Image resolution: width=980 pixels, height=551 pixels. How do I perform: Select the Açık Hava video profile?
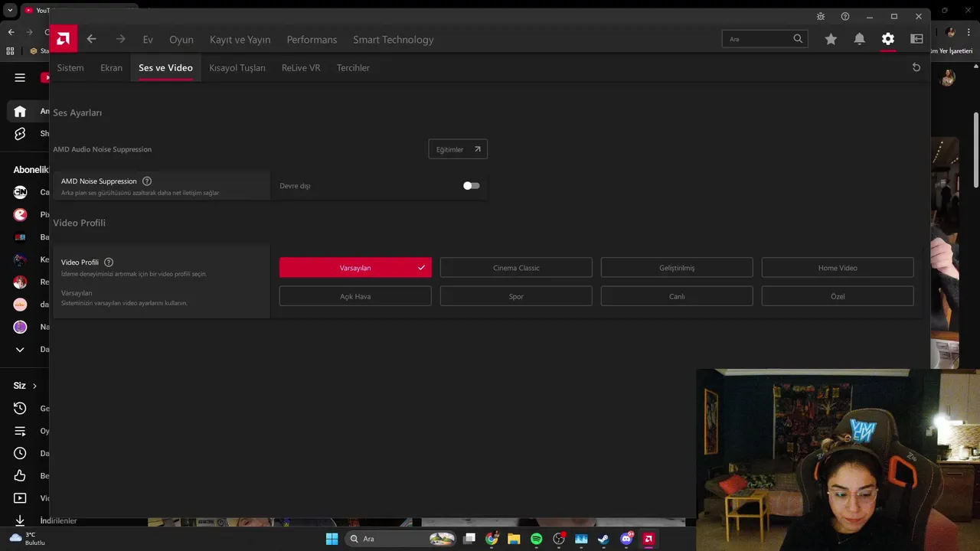[x=355, y=296]
